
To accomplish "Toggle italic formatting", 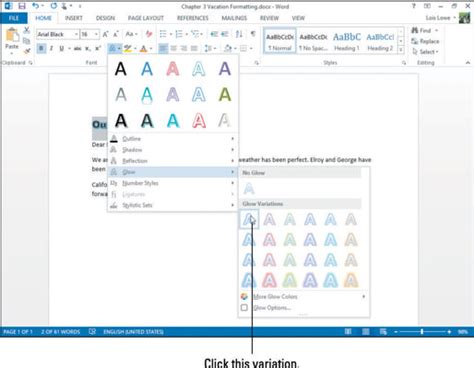I will click(51, 49).
